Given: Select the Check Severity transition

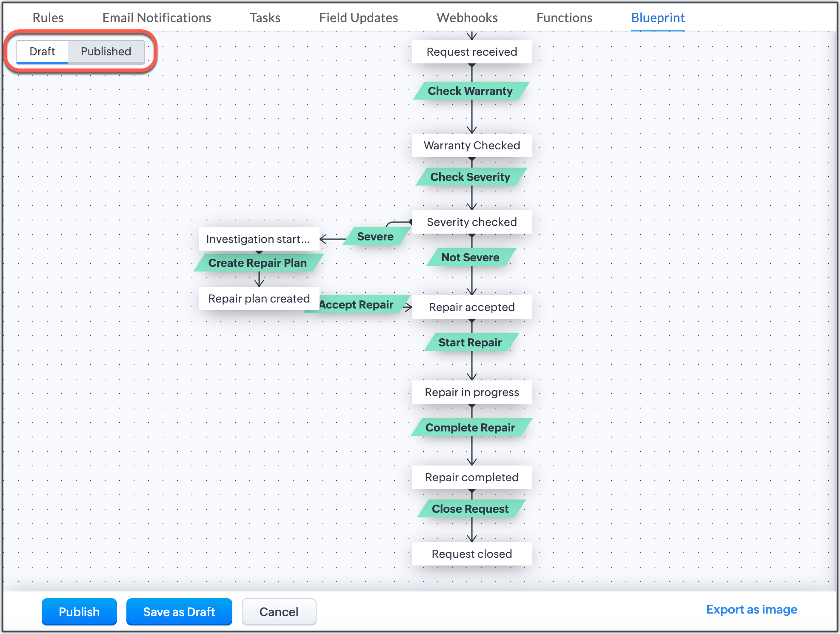Looking at the screenshot, I should tap(470, 177).
